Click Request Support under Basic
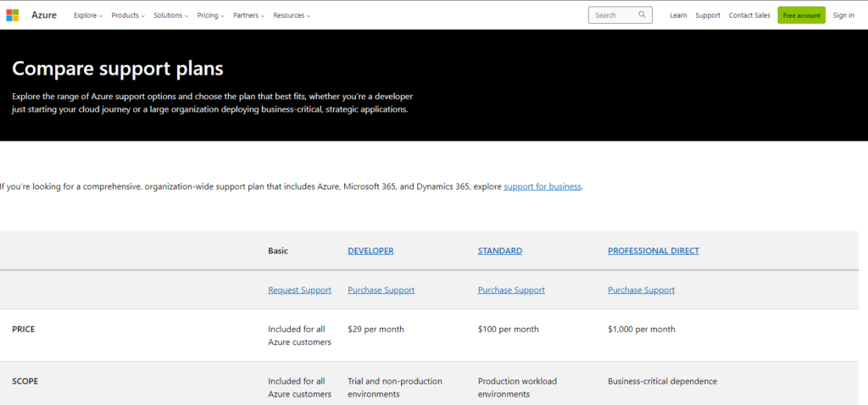The image size is (868, 405). click(299, 290)
